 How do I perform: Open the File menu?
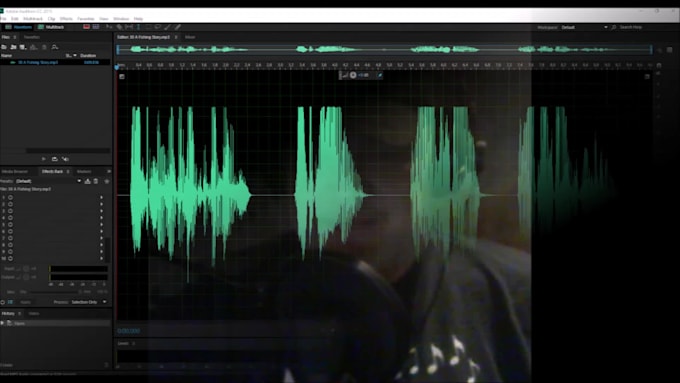tap(3, 19)
